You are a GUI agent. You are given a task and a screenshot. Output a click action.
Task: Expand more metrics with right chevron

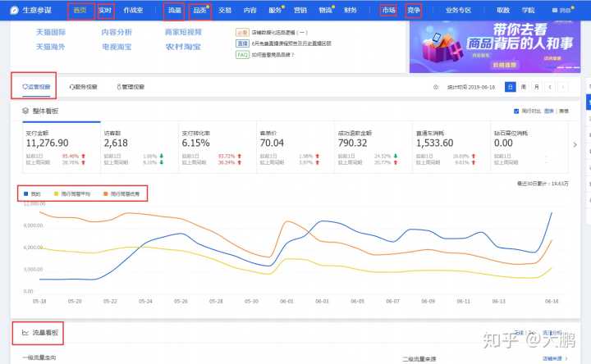(575, 145)
